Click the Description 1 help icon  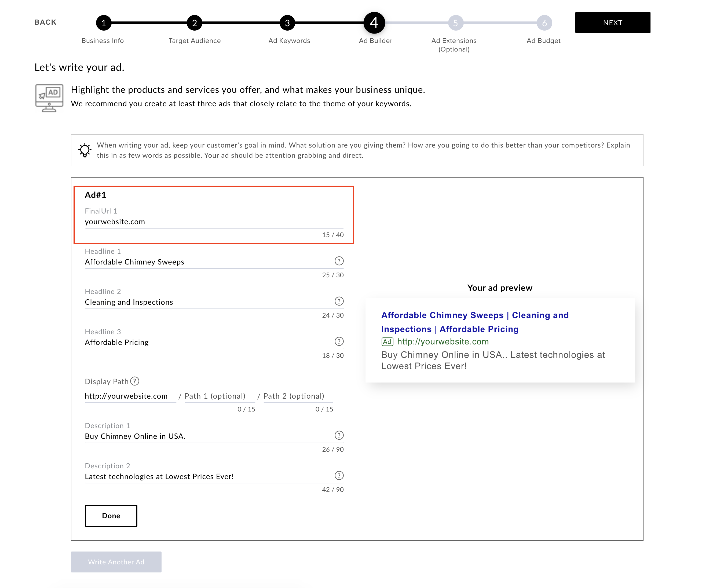pyautogui.click(x=339, y=435)
